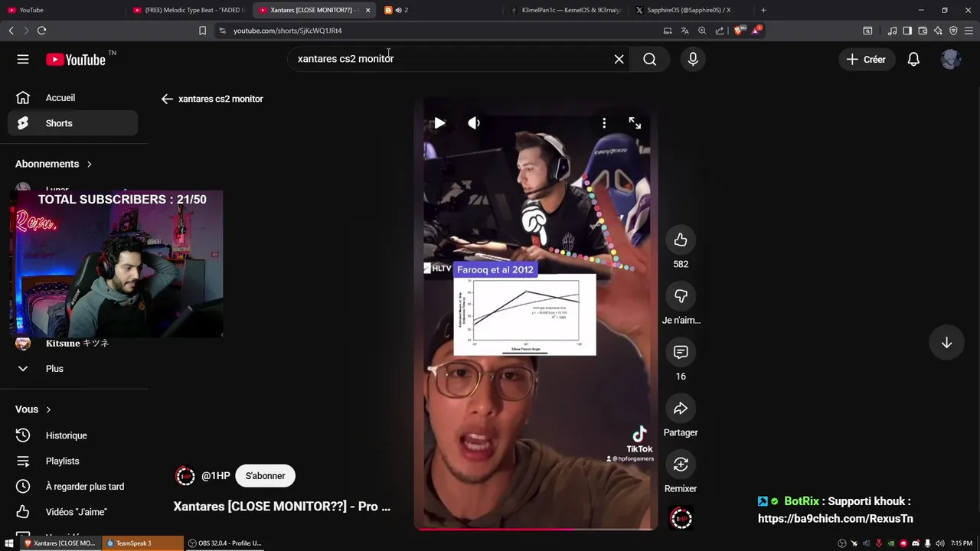Click the browser back arrow
The height and width of the screenshot is (551, 980).
11,31
